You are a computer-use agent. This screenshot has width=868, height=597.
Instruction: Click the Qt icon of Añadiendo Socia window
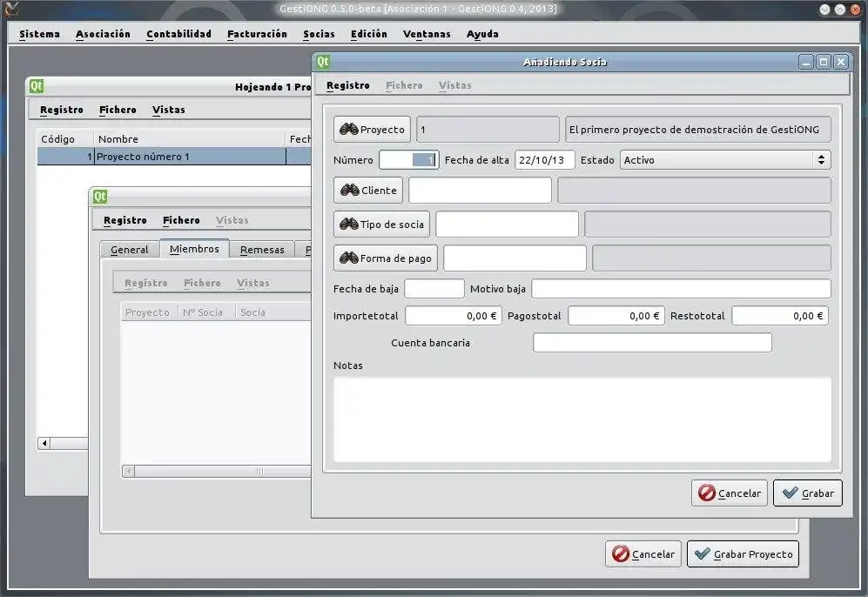[x=323, y=62]
